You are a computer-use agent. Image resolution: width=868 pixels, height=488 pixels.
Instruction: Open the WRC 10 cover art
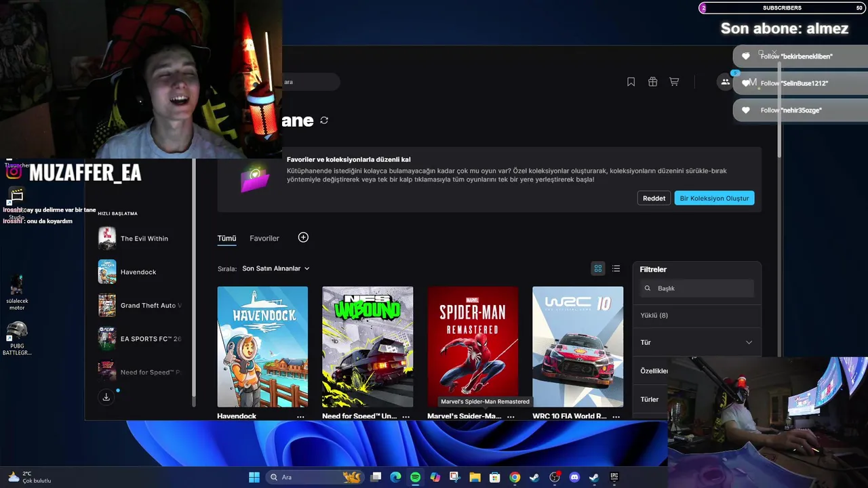pyautogui.click(x=578, y=346)
